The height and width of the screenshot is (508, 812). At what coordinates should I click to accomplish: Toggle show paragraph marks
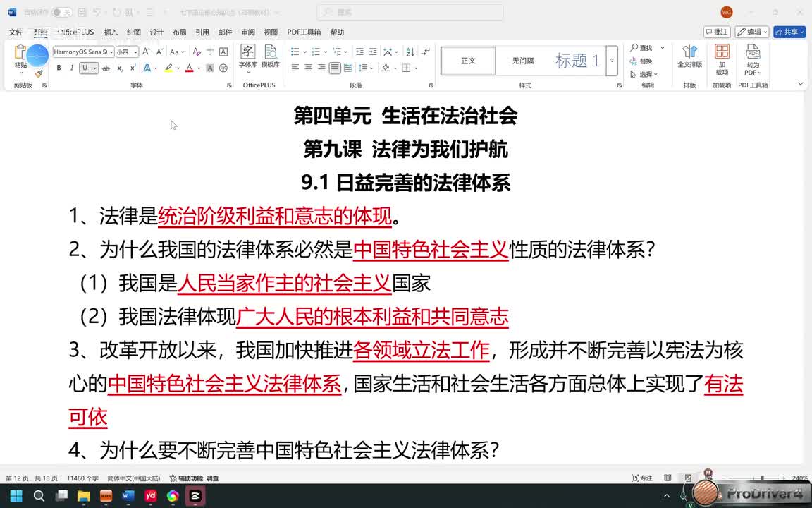tap(426, 52)
